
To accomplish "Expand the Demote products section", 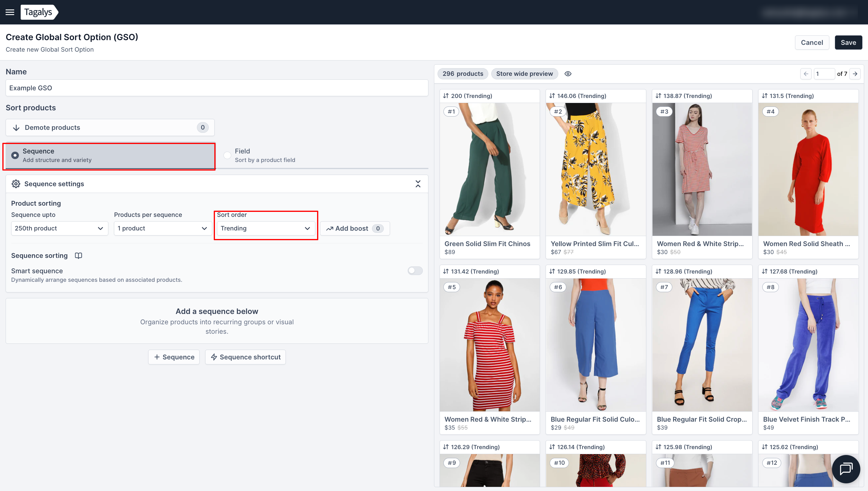I will [110, 127].
